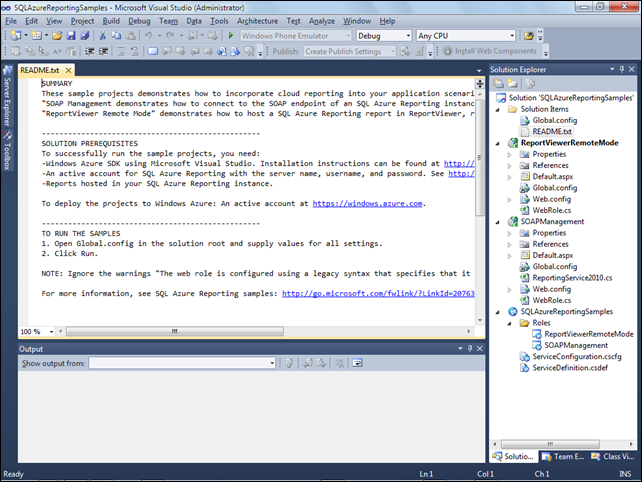Click the Uncomment Selection icon
Screen dimensions: 642x482
click(x=135, y=51)
